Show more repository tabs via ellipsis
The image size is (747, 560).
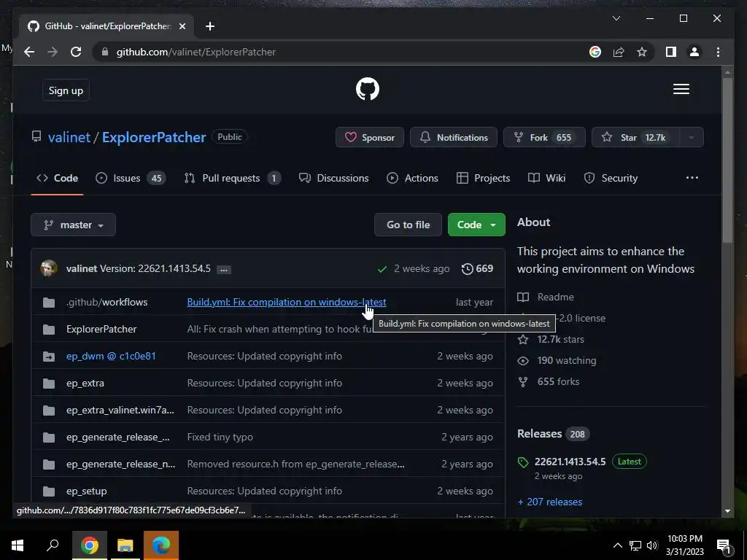(692, 178)
